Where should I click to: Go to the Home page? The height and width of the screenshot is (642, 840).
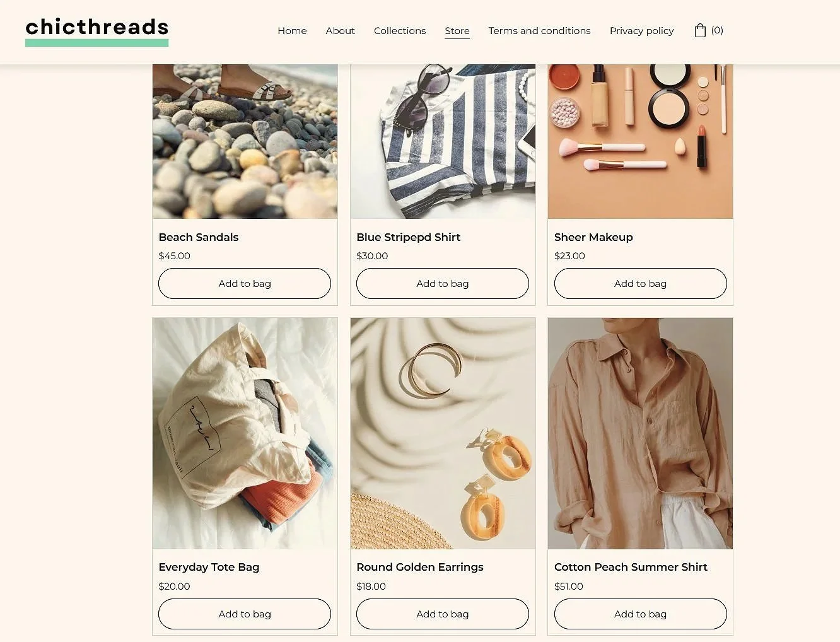click(x=292, y=30)
